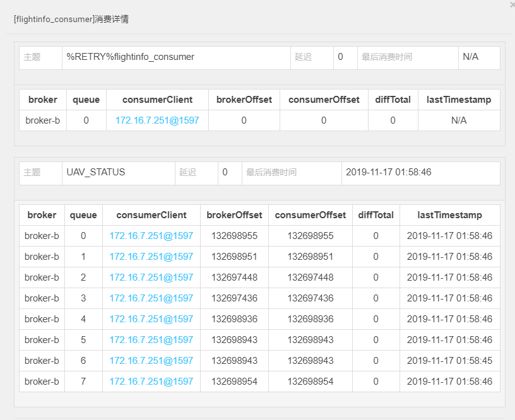Open consumer client link for UAV_STATUS queue 3
This screenshot has width=515, height=420.
click(151, 298)
